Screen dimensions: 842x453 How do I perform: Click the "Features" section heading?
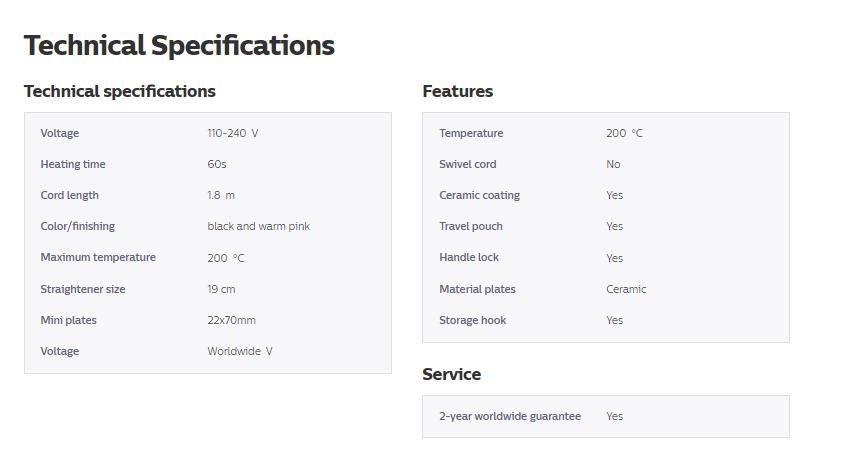coord(457,91)
